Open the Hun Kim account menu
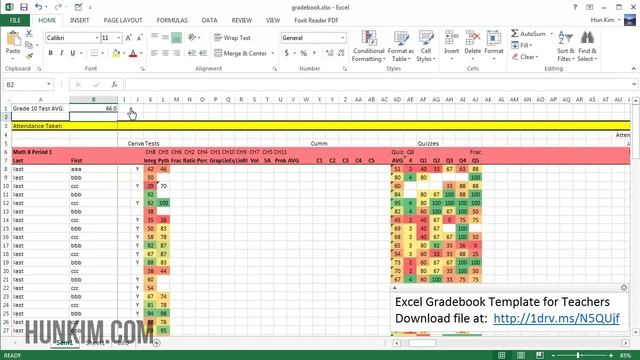 (x=606, y=20)
